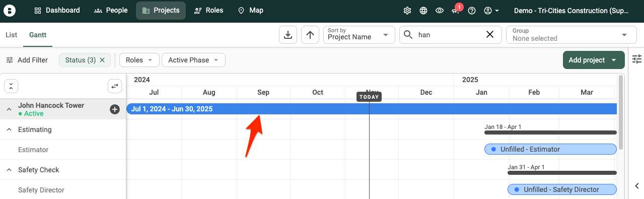Open announcements megaphone with notification badge

456,10
